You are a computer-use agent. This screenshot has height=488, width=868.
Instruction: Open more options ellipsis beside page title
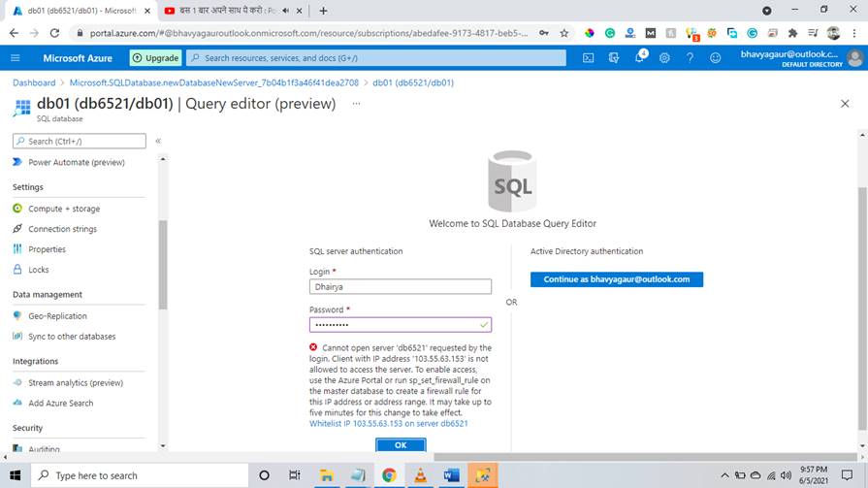356,104
